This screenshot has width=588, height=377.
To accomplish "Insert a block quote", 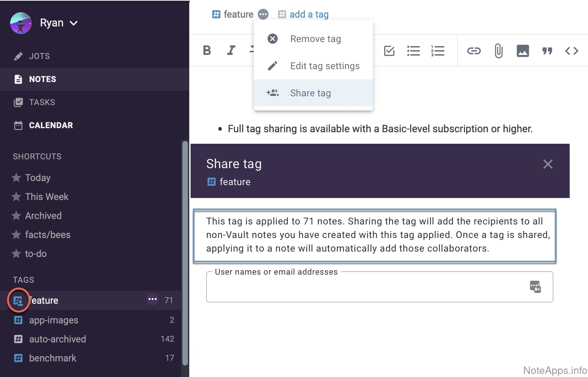I will pyautogui.click(x=547, y=51).
